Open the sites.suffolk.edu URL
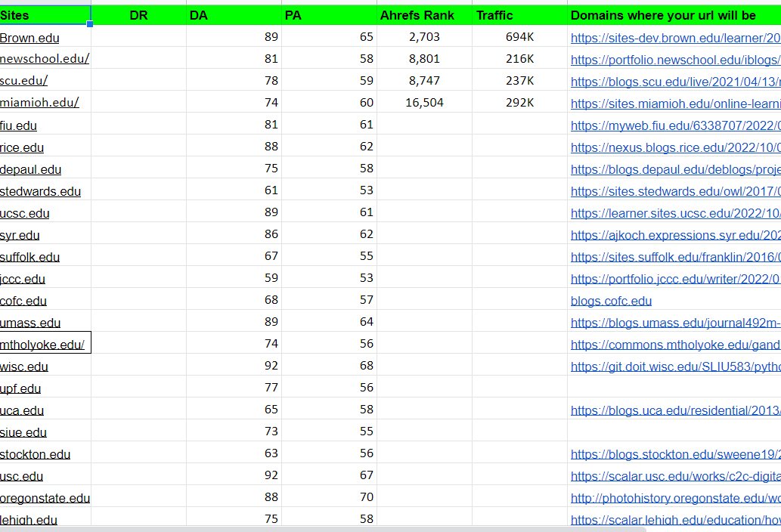The height and width of the screenshot is (532, 781). [675, 257]
